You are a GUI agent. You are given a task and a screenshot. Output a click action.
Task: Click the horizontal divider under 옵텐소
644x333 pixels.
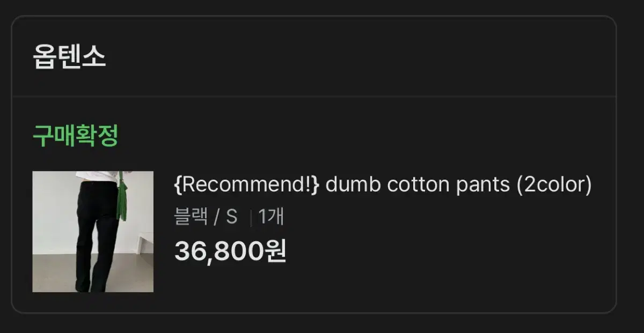point(314,97)
